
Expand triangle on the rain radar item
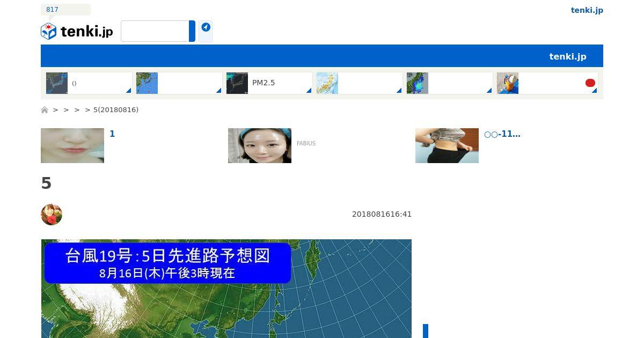(489, 91)
